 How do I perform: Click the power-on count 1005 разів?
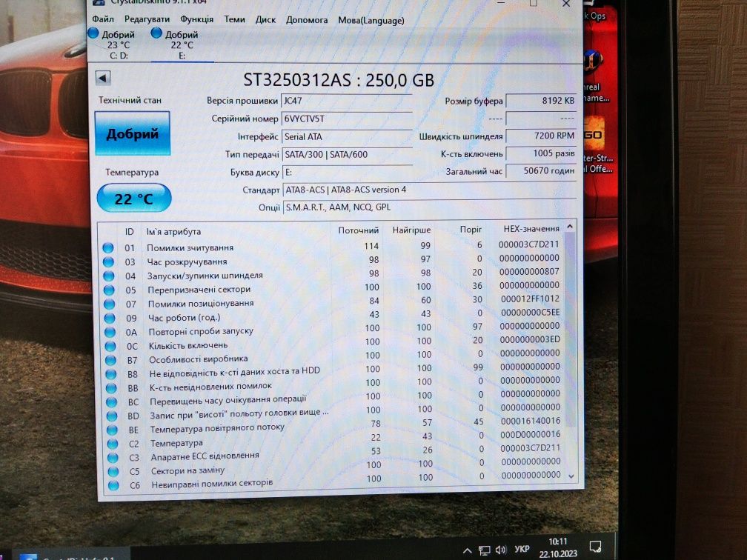pos(541,153)
